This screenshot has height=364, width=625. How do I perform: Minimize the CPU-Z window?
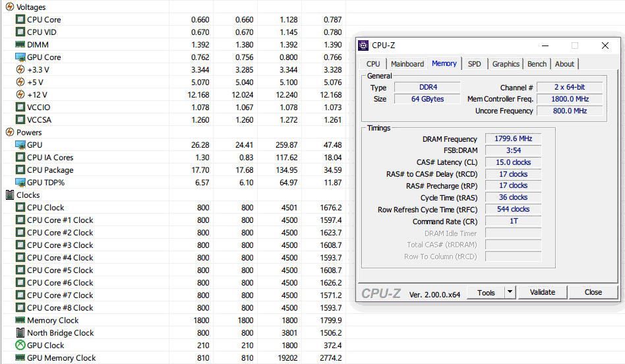[x=545, y=45]
